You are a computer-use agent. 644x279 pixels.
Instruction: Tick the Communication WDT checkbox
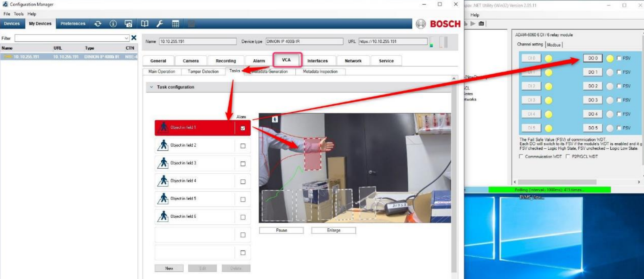[x=521, y=156]
